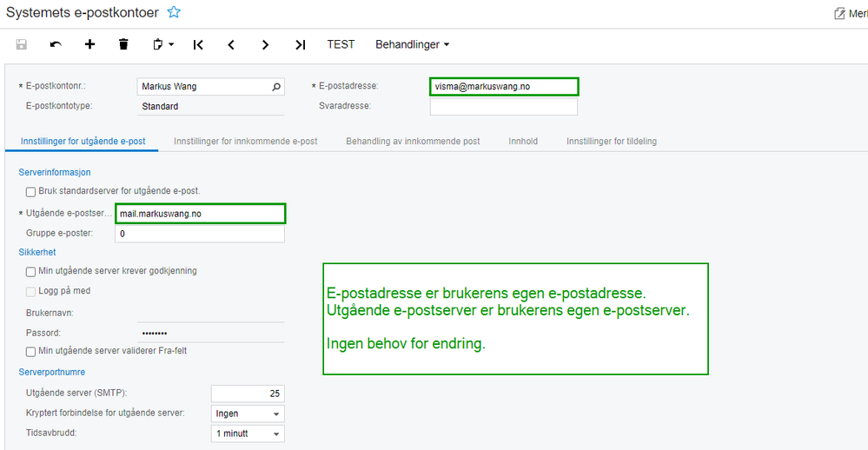
Task: Add a new record with plus icon
Action: (89, 44)
